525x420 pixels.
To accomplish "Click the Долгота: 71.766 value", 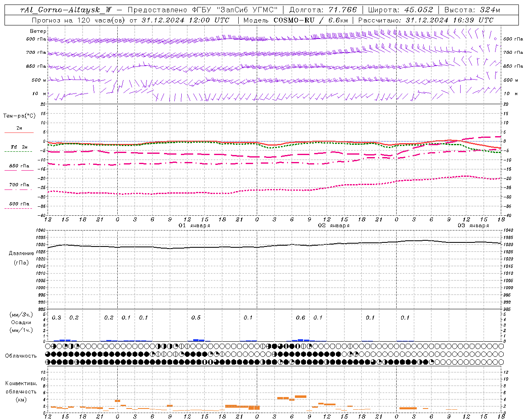I will point(323,10).
